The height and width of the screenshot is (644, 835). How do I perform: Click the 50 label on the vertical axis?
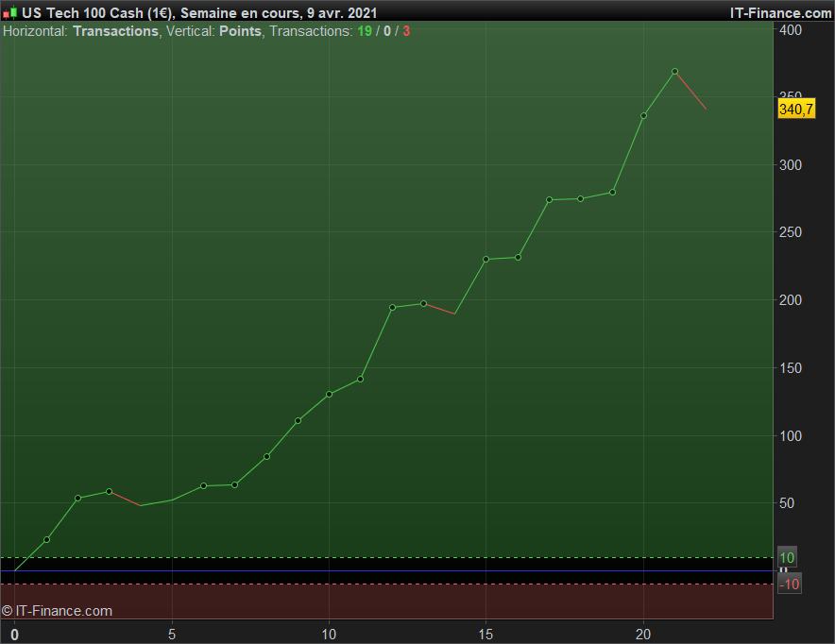787,503
